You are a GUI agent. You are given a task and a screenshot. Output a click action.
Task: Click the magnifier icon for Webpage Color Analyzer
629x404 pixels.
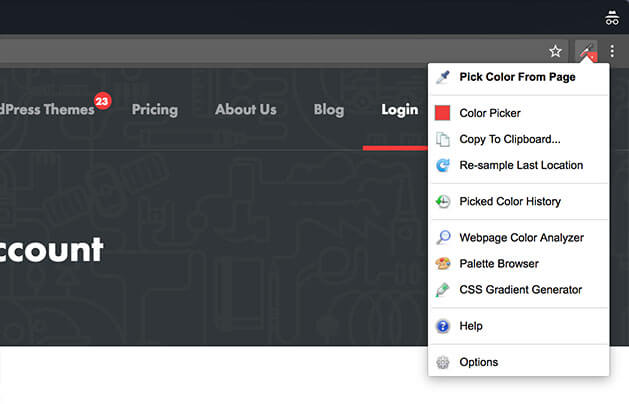point(443,238)
